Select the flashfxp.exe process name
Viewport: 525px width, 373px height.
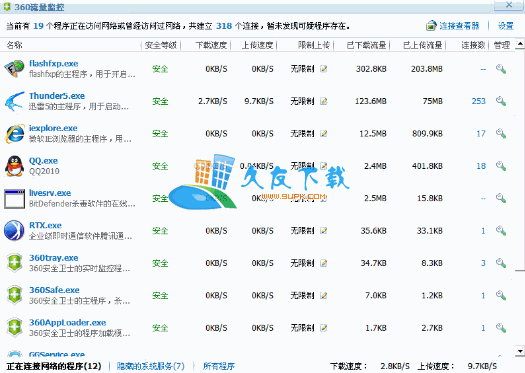(54, 63)
